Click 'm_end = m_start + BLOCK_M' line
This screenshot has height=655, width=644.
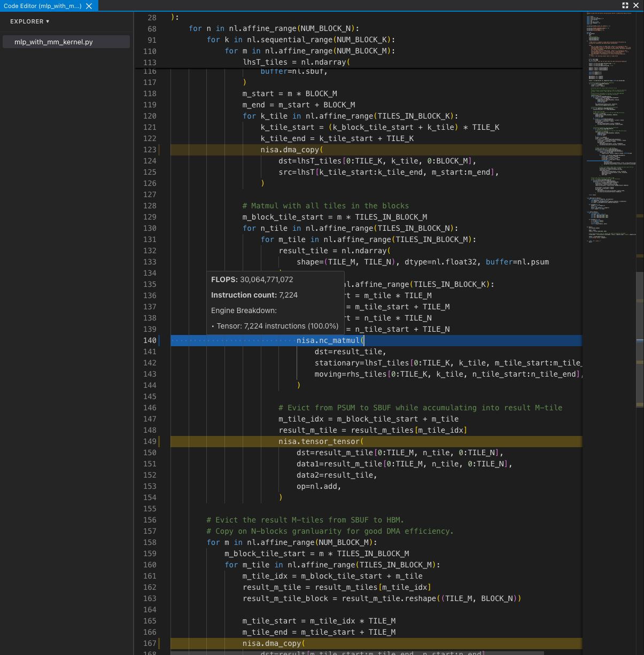(299, 105)
